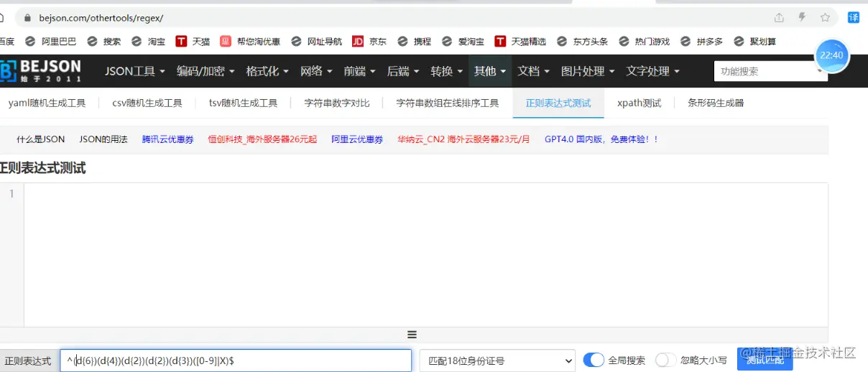
Task: Switch to 条形码生成器 tab
Action: [x=716, y=103]
